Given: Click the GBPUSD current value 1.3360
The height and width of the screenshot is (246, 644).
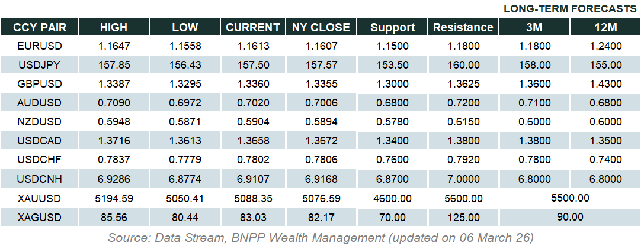Looking at the screenshot, I should 253,84.
